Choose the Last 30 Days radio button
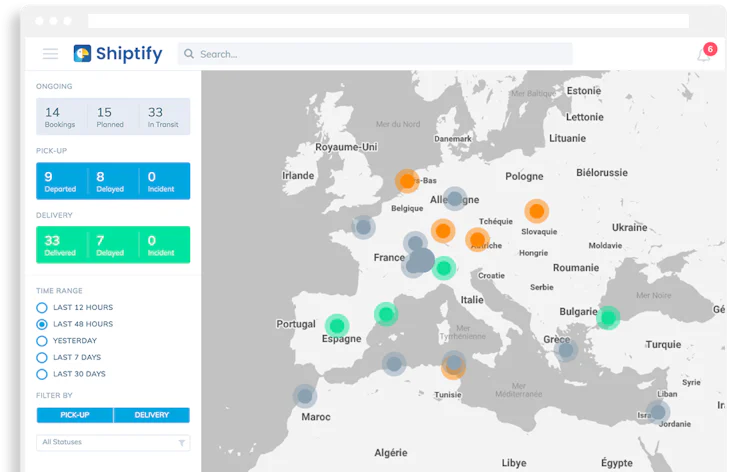The image size is (736, 472). click(x=42, y=374)
